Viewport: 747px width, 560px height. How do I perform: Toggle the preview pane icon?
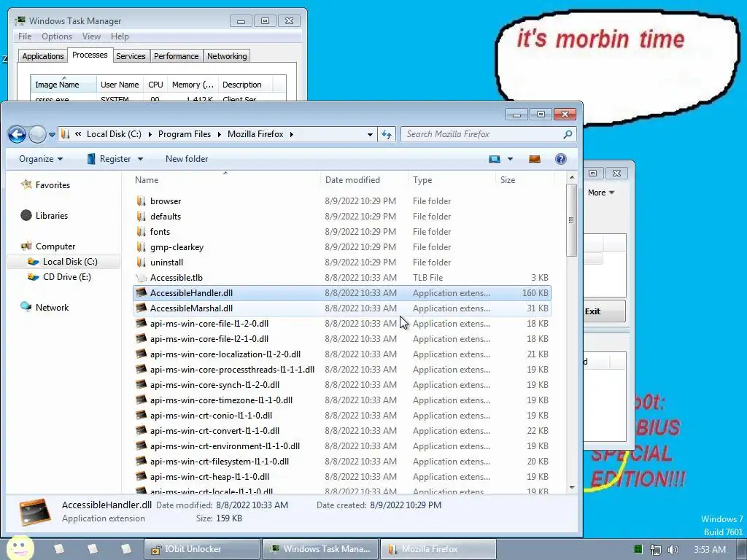535,159
